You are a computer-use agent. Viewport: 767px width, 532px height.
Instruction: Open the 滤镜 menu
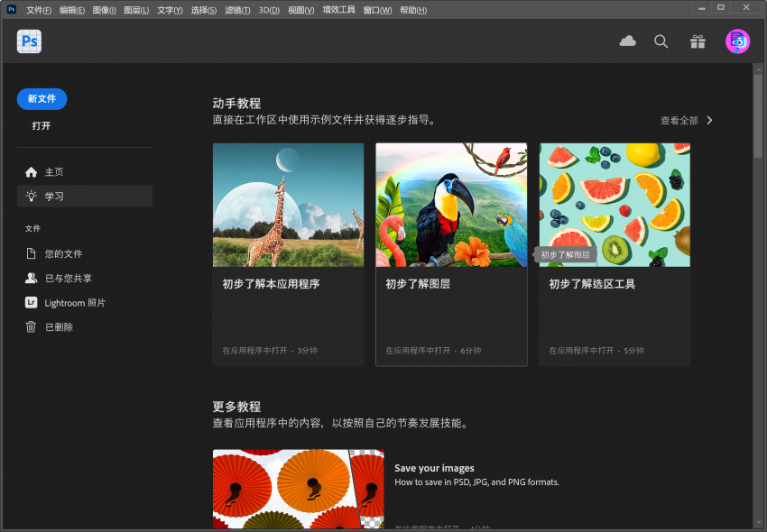(x=236, y=10)
